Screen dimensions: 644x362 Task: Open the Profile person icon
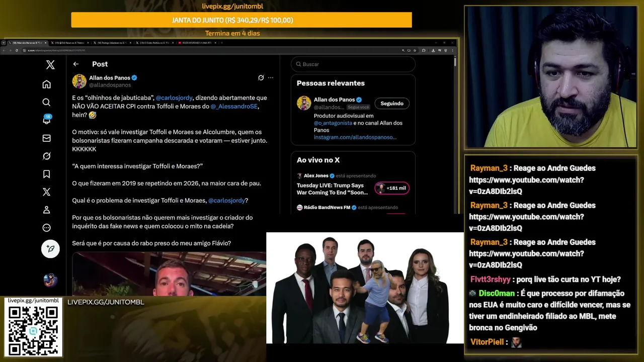point(46,210)
